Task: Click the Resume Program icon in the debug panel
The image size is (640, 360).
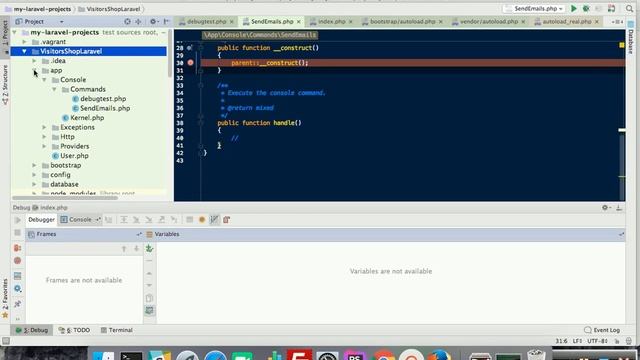Action: pyautogui.click(x=18, y=220)
